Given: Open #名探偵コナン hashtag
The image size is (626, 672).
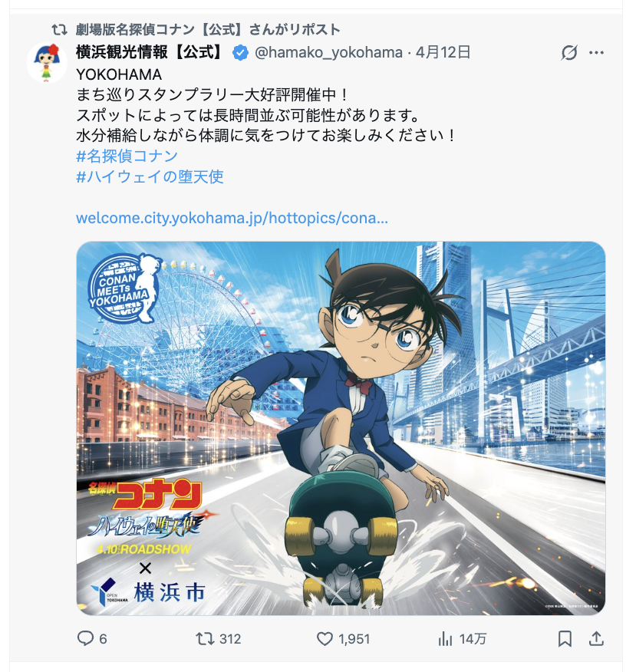Looking at the screenshot, I should (x=127, y=156).
